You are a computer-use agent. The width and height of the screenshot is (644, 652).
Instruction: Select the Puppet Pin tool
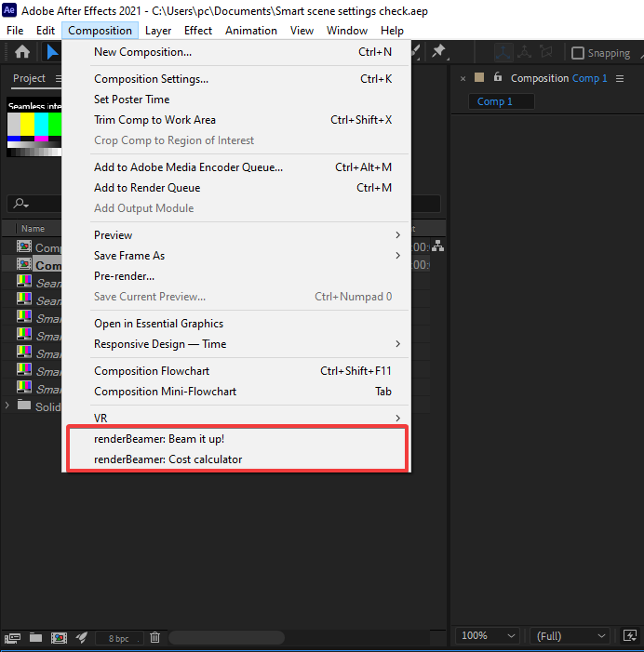point(439,51)
